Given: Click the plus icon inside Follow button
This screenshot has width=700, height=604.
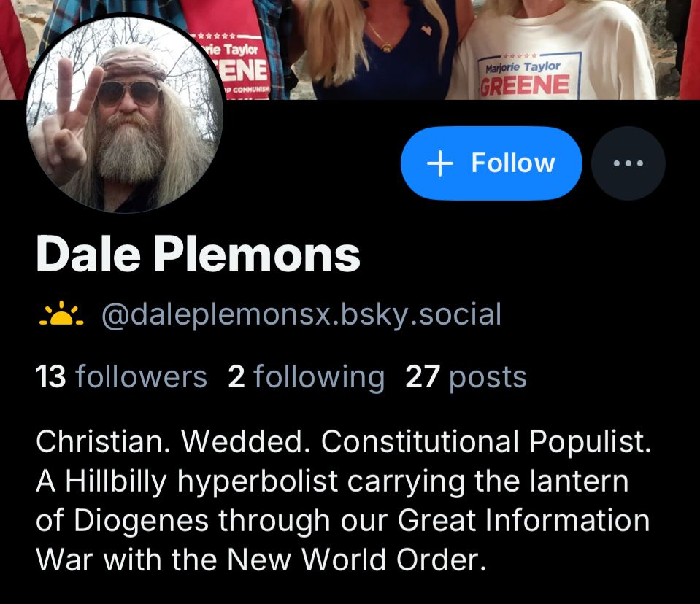Looking at the screenshot, I should tap(439, 163).
